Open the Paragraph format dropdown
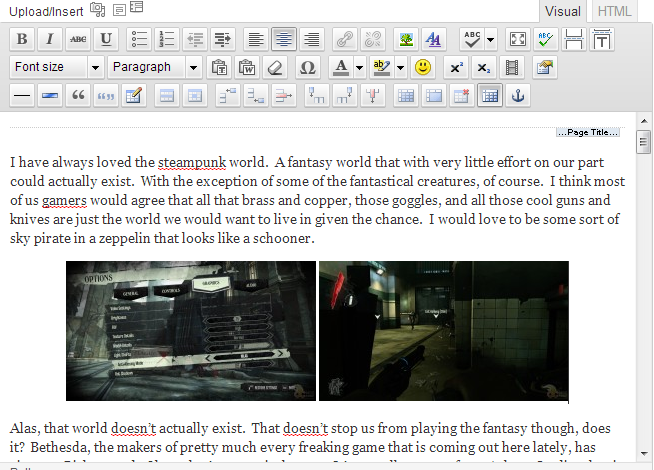The height and width of the screenshot is (470, 654). (x=155, y=67)
